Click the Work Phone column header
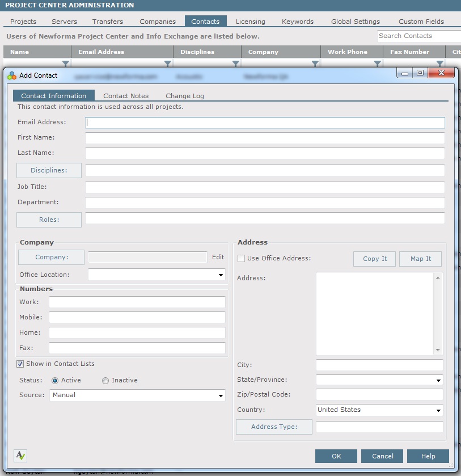This screenshot has height=476, width=461. tap(352, 52)
